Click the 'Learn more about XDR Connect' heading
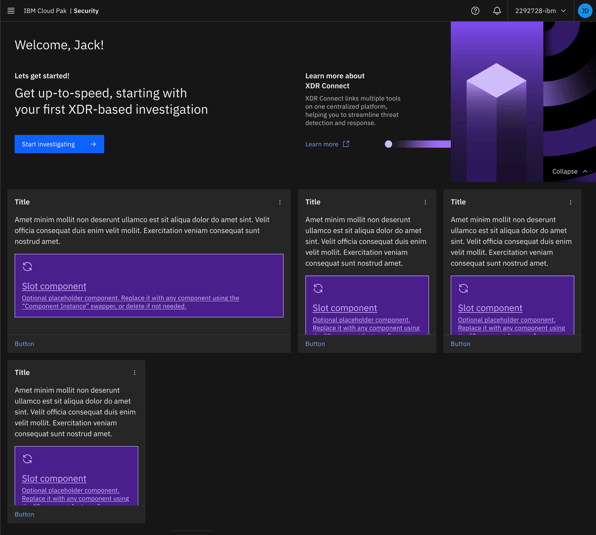 coord(335,81)
